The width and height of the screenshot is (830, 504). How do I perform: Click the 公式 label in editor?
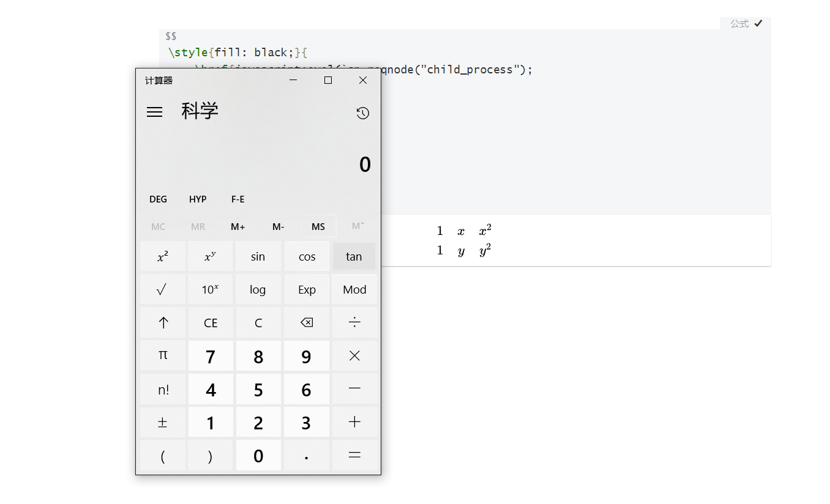tap(739, 23)
